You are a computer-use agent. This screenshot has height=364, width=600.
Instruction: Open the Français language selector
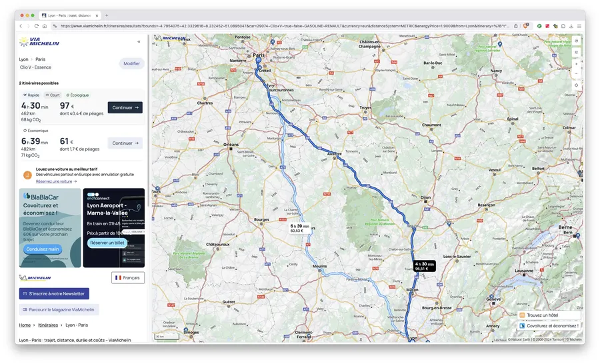[128, 278]
